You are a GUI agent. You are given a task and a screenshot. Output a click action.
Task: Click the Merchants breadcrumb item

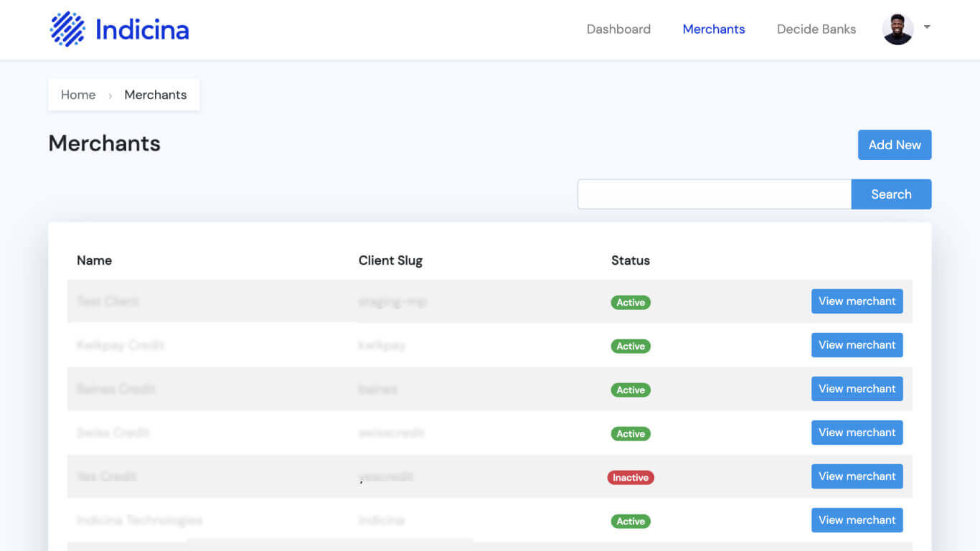155,95
